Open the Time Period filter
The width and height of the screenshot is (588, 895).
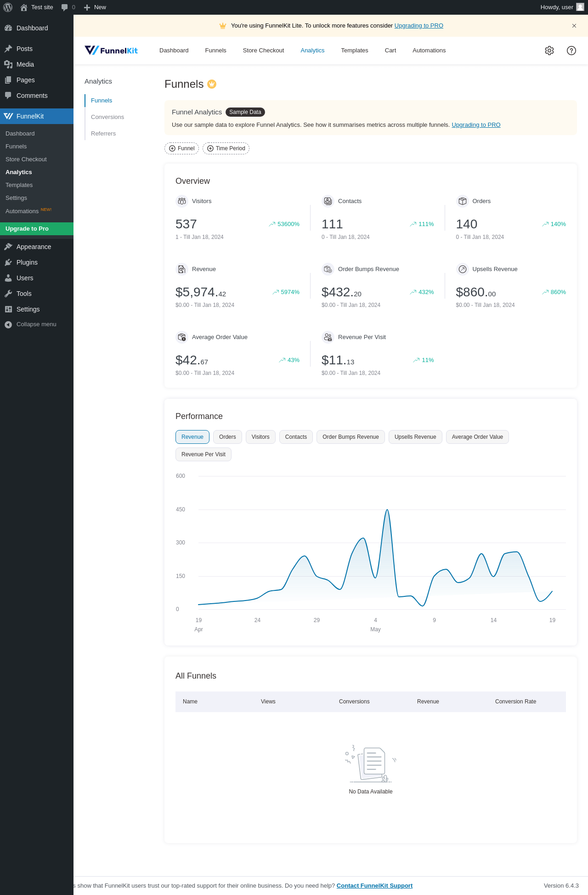click(x=226, y=148)
